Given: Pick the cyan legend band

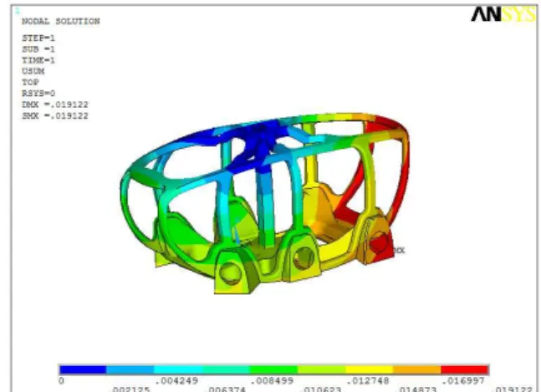Looking at the screenshot, I should click(178, 369).
